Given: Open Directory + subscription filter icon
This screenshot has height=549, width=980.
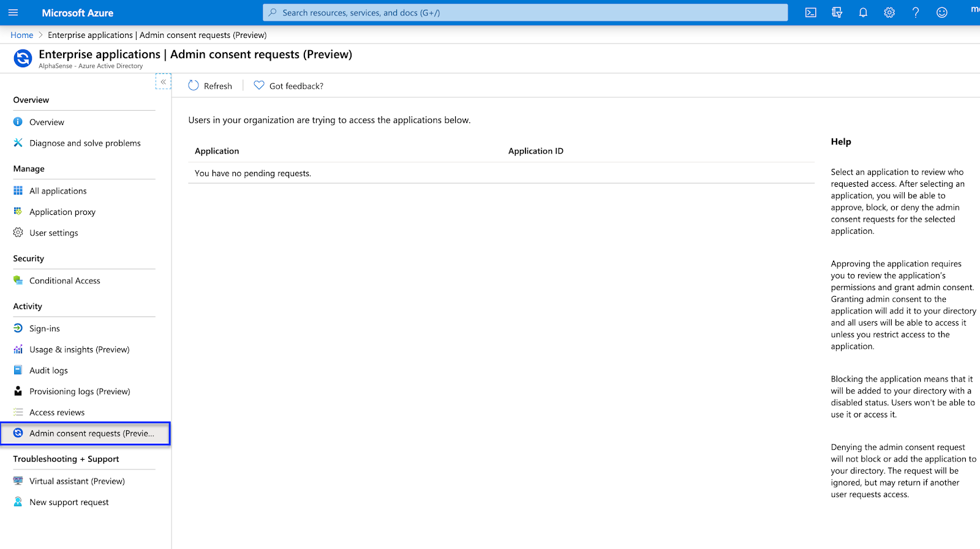Looking at the screenshot, I should 837,12.
